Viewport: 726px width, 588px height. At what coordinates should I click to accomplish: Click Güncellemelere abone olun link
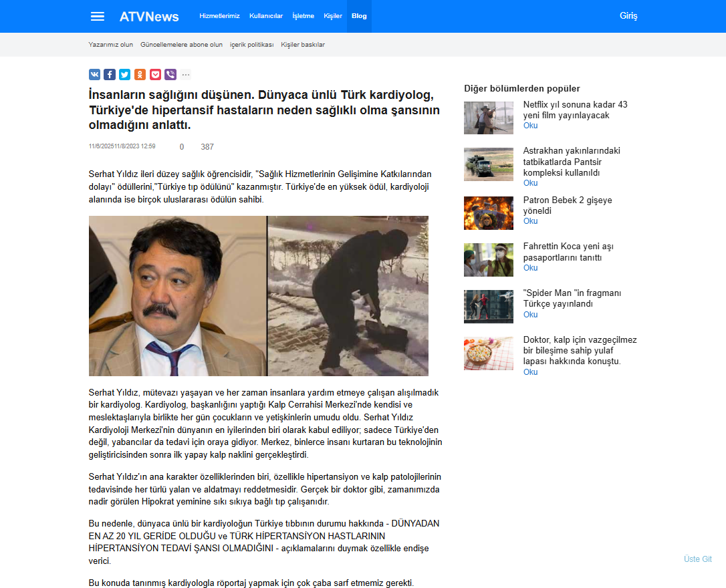[x=181, y=45]
